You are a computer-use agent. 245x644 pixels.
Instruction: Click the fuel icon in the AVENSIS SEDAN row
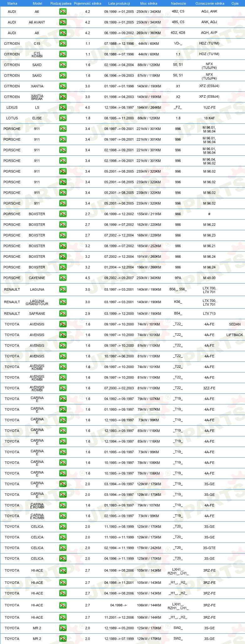pos(63,324)
